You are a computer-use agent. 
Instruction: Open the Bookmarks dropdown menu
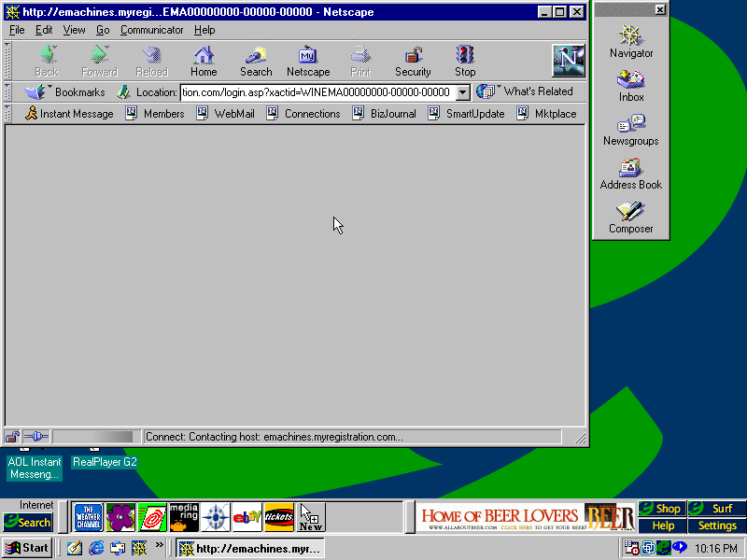(x=65, y=92)
